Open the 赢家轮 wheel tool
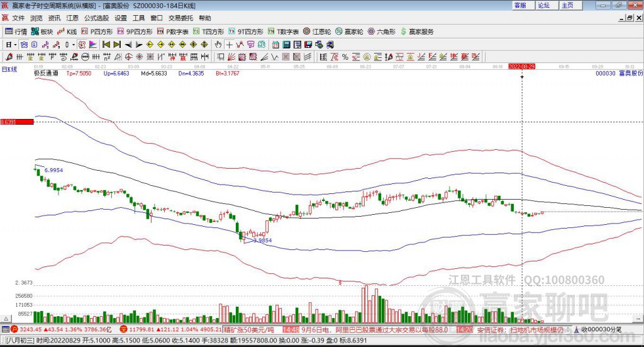 tap(349, 31)
